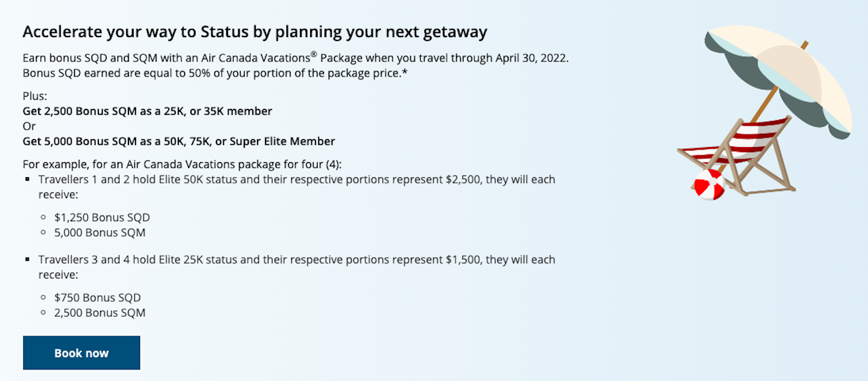The height and width of the screenshot is (381, 868).
Task: Click the $750 Bonus SQD list item
Action: click(x=93, y=297)
